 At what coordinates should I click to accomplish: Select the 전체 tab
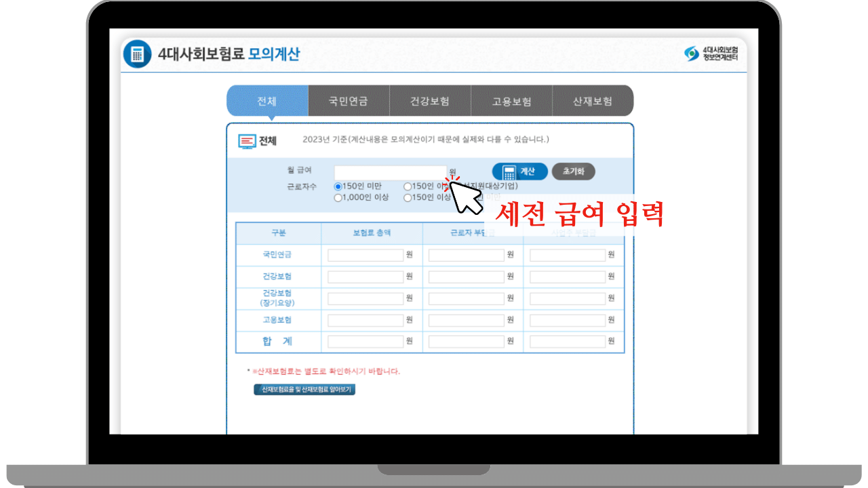[267, 100]
